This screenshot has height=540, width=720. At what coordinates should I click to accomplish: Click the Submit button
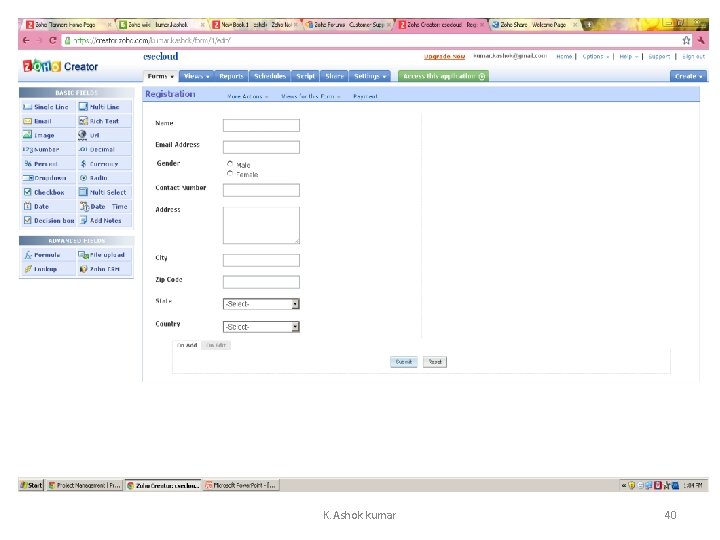[404, 362]
